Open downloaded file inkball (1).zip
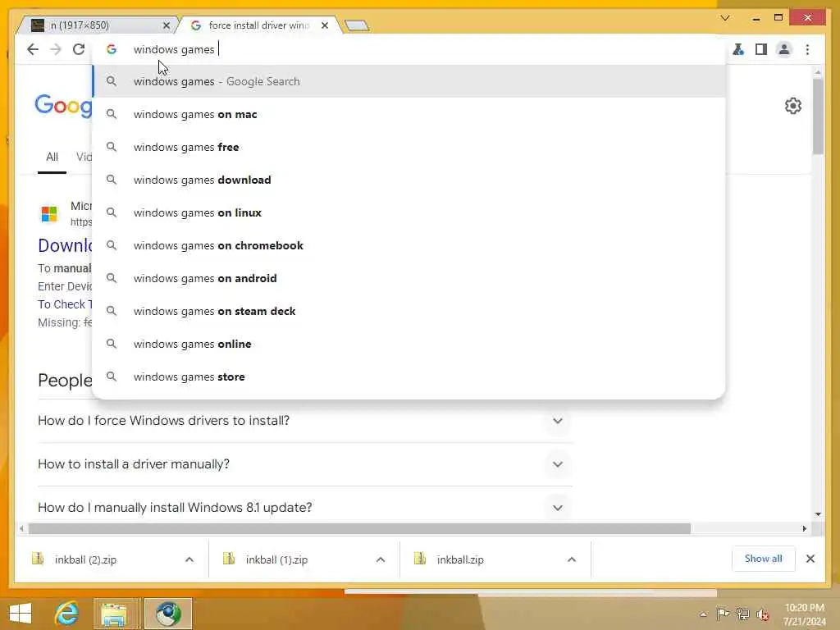 (x=277, y=559)
